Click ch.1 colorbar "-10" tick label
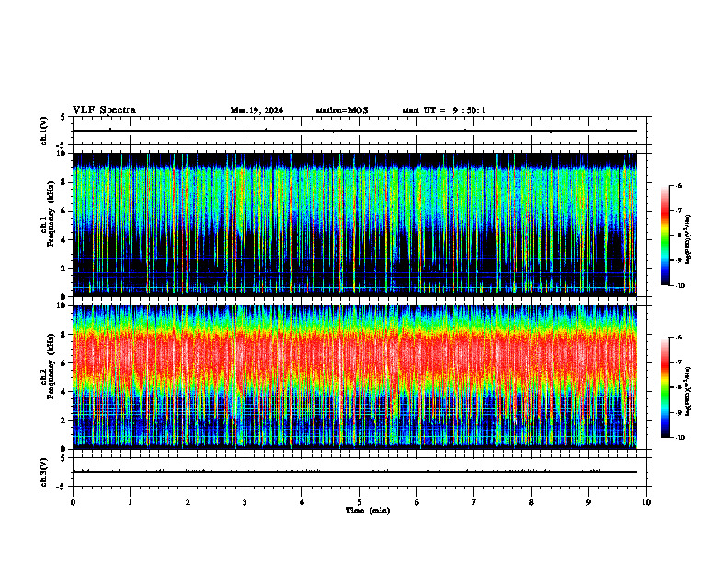728x563 pixels. (680, 286)
